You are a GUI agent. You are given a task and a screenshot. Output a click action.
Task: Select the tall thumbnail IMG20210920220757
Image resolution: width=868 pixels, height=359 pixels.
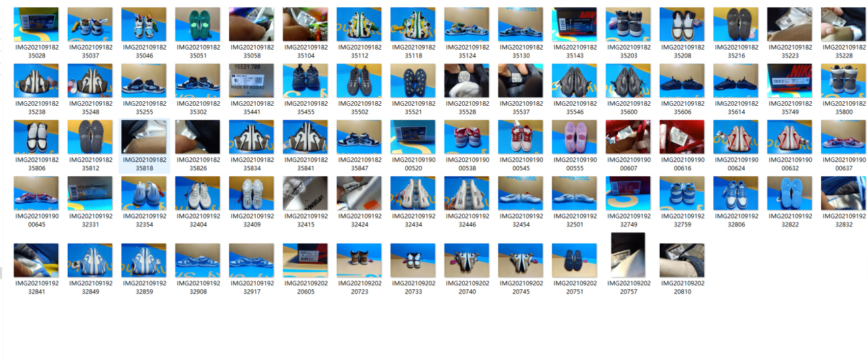[628, 255]
